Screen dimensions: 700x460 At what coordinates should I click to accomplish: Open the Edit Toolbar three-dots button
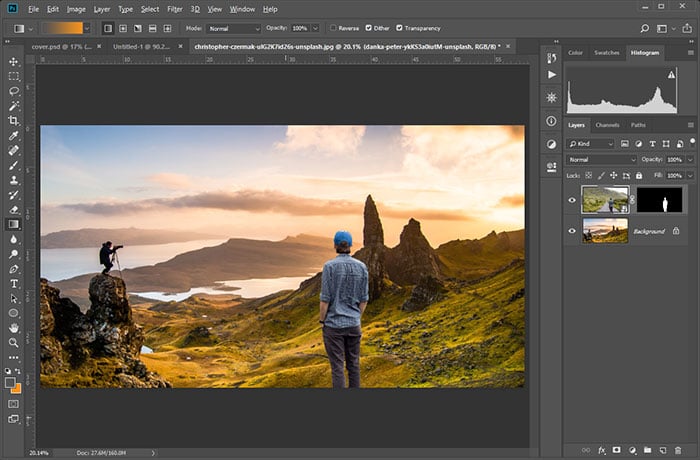[13, 358]
